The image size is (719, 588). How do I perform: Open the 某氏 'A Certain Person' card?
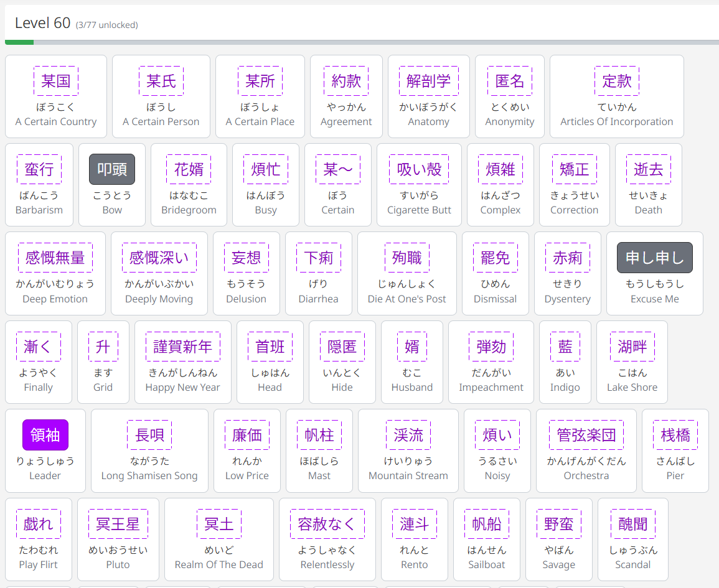pyautogui.click(x=161, y=96)
